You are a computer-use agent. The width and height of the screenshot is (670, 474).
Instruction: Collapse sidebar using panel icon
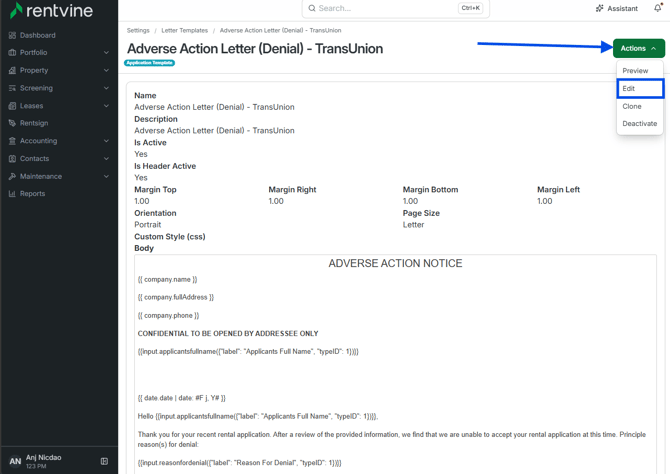[x=104, y=461]
